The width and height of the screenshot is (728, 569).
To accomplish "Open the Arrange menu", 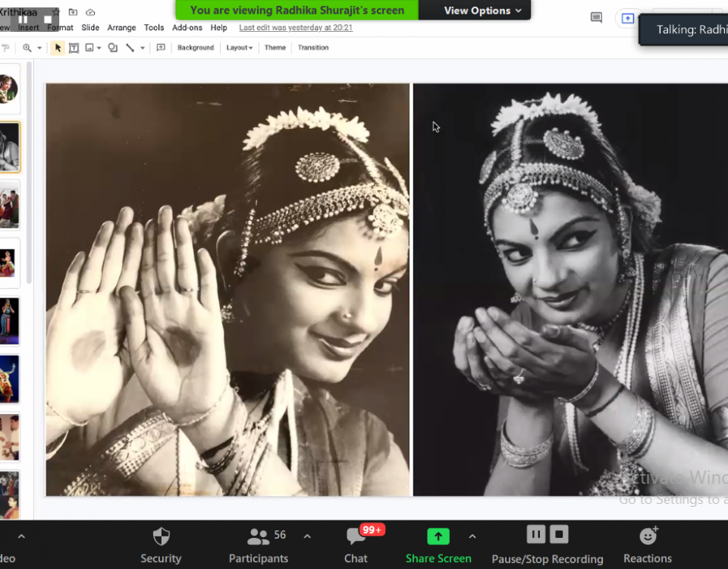I will (121, 28).
